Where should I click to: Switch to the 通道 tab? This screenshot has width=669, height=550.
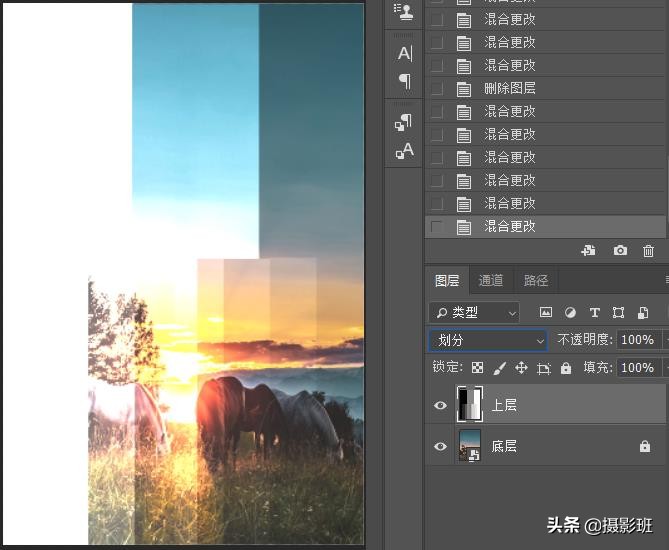(x=491, y=280)
